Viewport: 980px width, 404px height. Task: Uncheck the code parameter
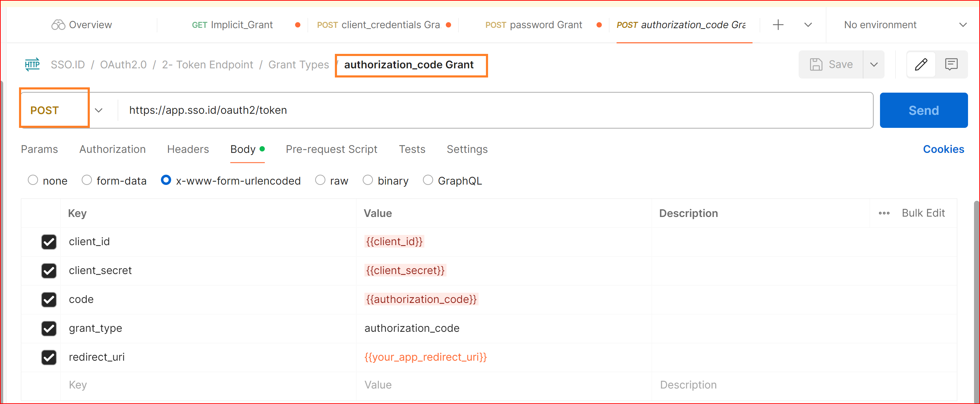49,300
